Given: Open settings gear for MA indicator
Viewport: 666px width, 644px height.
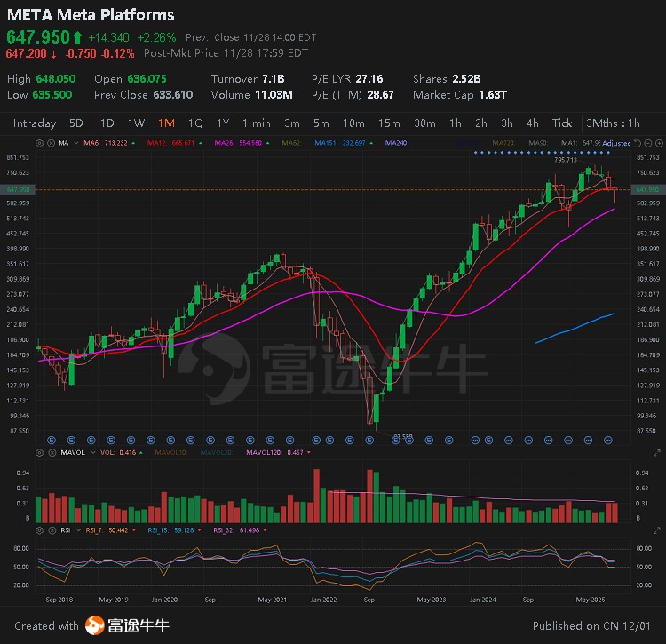Looking at the screenshot, I should (x=37, y=142).
